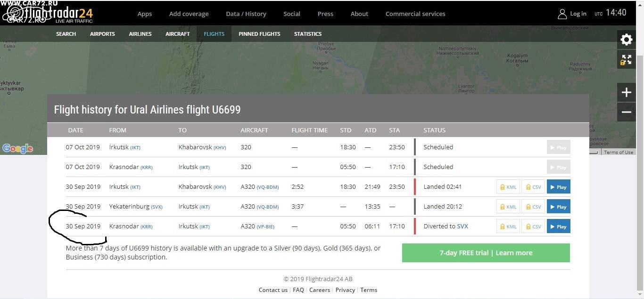This screenshot has width=644, height=299.
Task: Download KML for Yekaterinburg–Irkutsk flight
Action: (508, 207)
